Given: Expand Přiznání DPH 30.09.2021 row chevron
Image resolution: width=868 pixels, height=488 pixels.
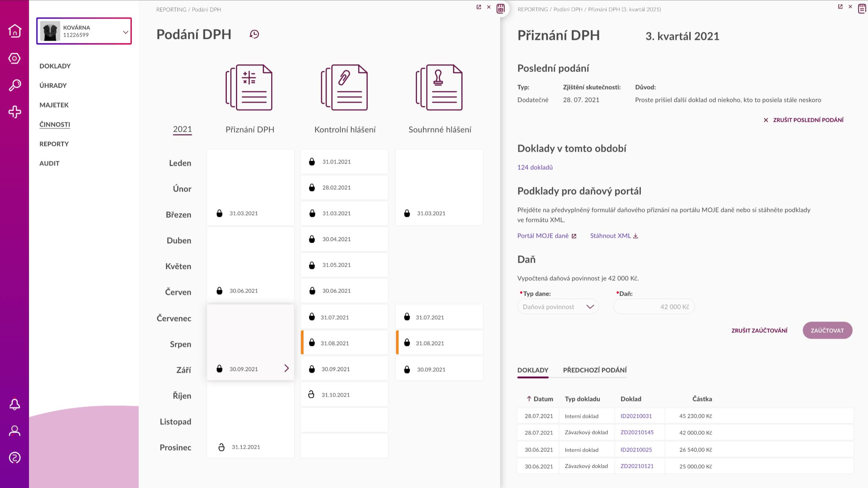Looking at the screenshot, I should coord(287,368).
